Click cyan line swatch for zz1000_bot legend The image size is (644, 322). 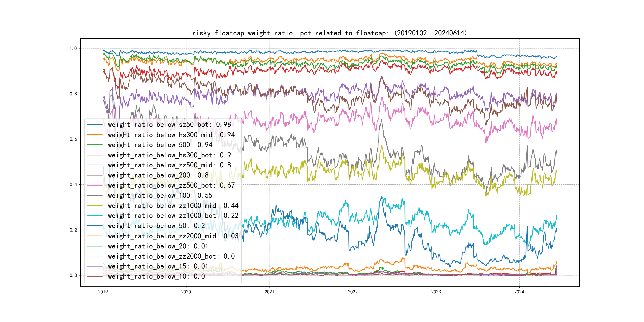(x=94, y=215)
